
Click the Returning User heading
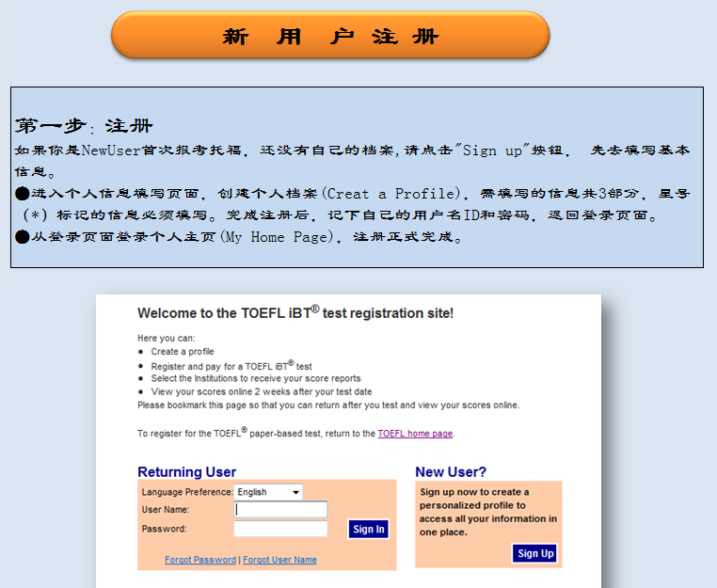[x=187, y=472]
